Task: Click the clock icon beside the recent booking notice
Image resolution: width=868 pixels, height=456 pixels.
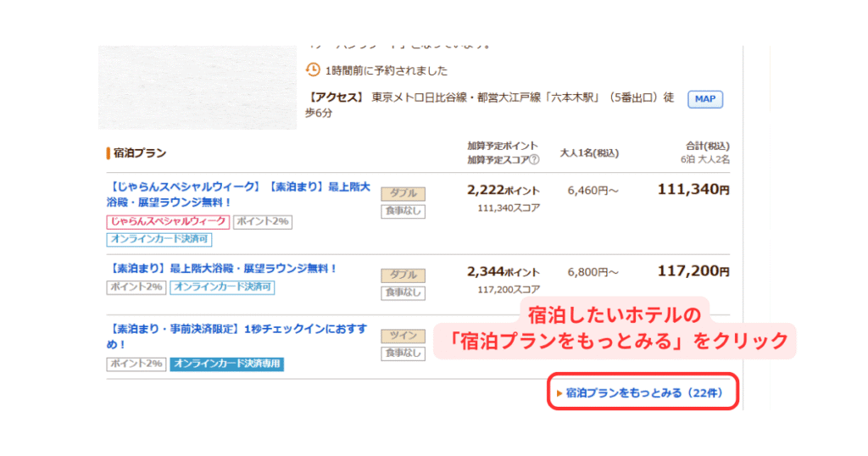Action: [x=313, y=70]
